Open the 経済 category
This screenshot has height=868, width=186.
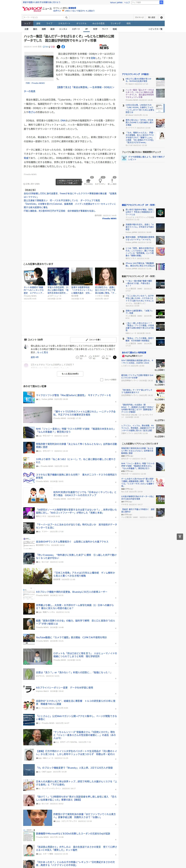[52, 29]
